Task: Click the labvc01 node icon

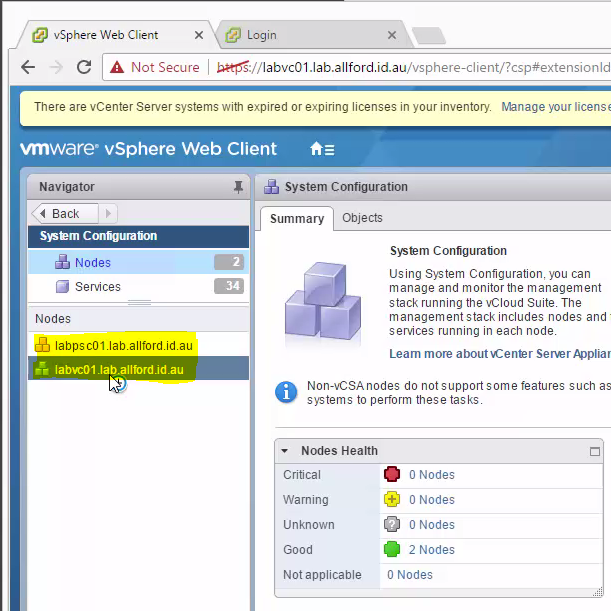Action: coord(42,369)
